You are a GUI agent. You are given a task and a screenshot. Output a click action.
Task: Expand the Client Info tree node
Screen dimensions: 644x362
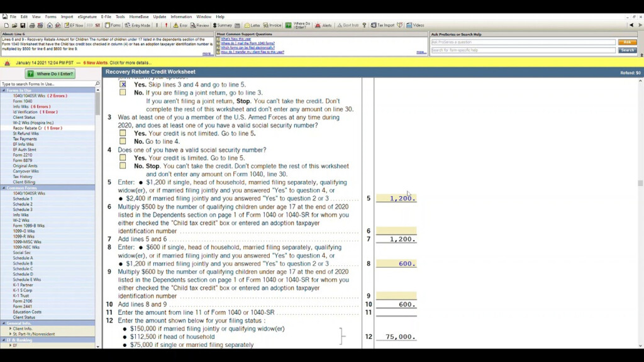[x=11, y=329]
